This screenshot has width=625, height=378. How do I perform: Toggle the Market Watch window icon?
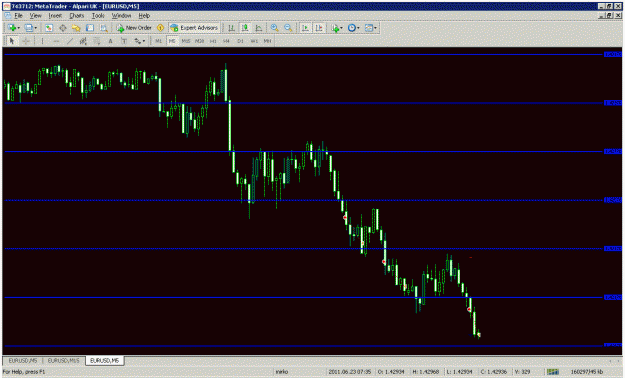coord(49,28)
